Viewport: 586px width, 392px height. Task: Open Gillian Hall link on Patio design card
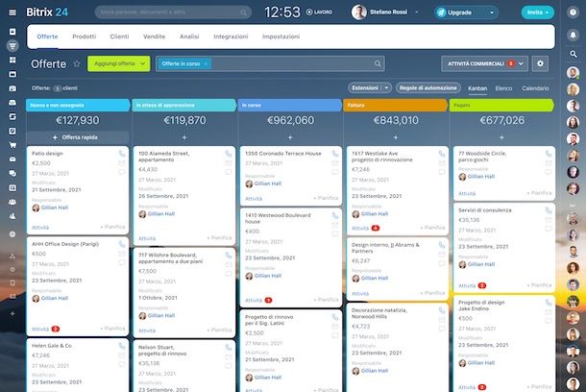pyautogui.click(x=55, y=208)
